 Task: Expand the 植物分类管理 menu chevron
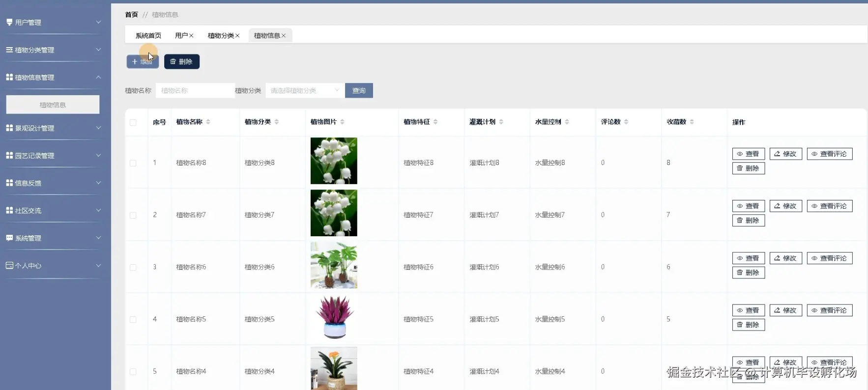(x=98, y=50)
